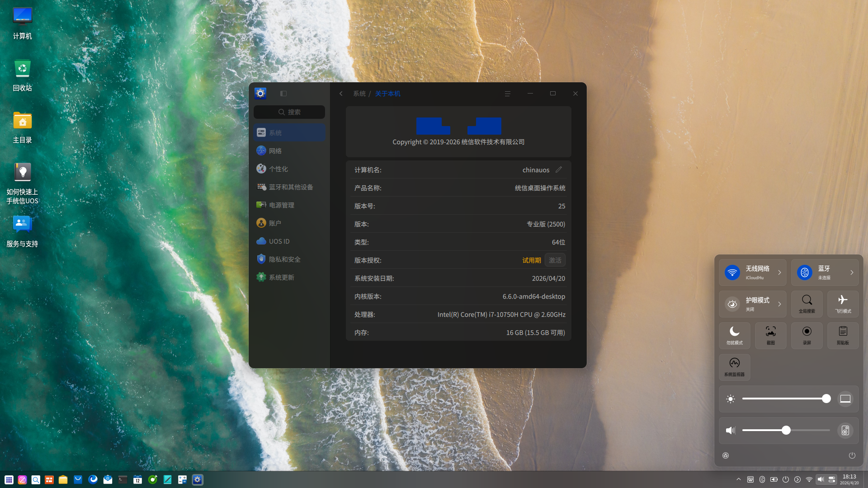
Task: Enable 飞行模式 airplane mode
Action: (843, 304)
